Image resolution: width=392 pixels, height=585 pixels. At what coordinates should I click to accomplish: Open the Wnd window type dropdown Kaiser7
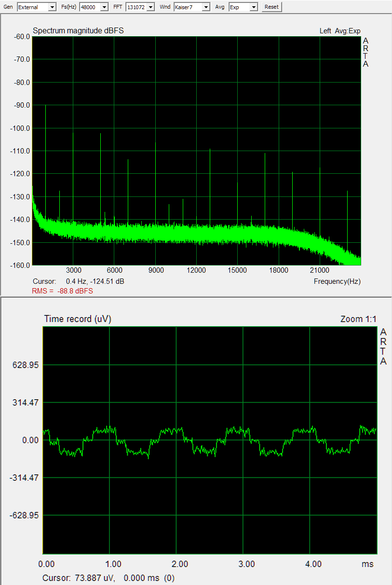pos(192,7)
